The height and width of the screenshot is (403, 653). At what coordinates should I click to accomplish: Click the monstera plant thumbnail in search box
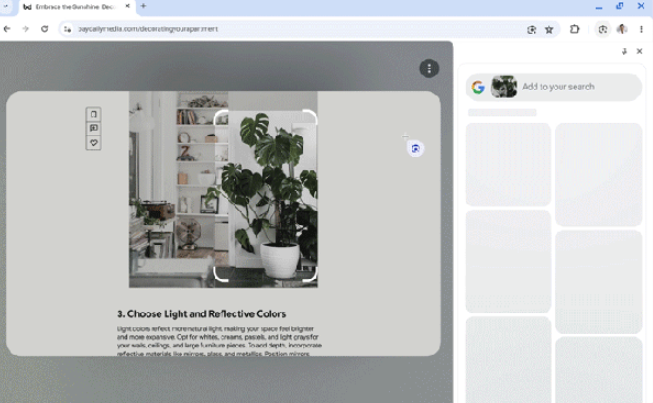(504, 87)
